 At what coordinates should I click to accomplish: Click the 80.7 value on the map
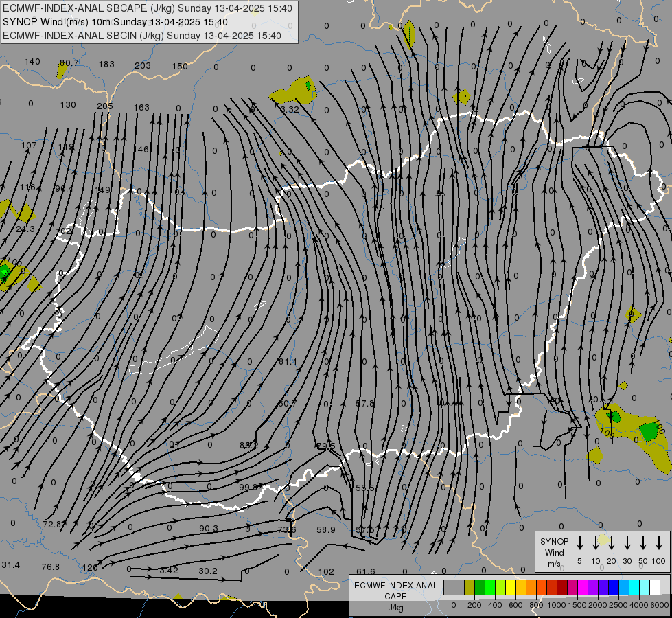69,63
